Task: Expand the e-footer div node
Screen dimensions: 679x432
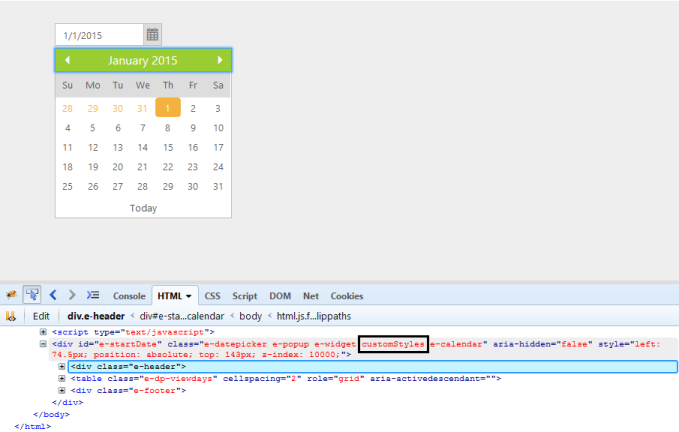Action: tap(62, 390)
